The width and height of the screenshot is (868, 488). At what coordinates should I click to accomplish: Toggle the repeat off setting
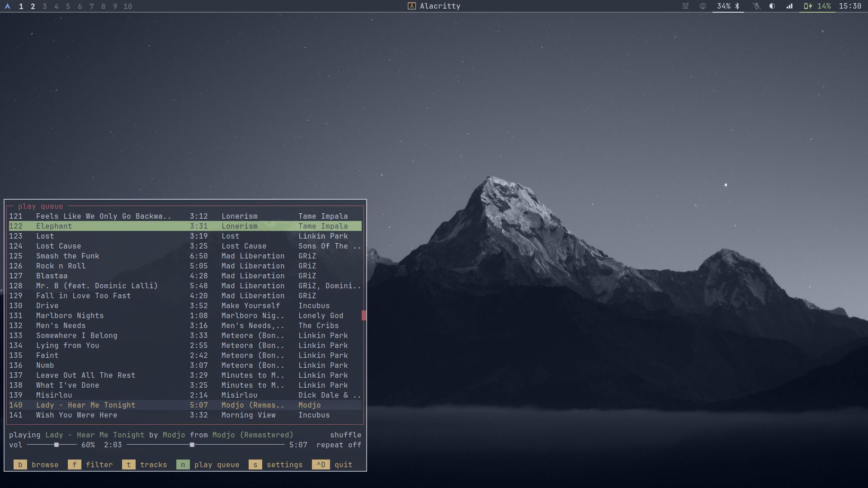(x=339, y=445)
